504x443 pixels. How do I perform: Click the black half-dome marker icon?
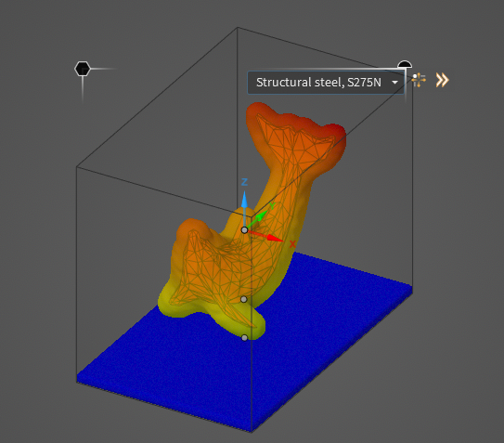click(405, 64)
